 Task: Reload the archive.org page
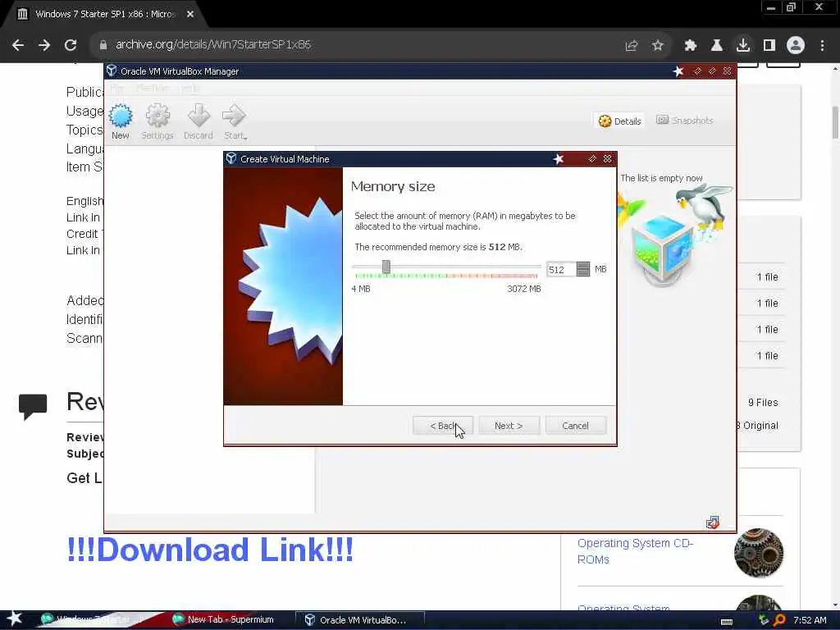(71, 45)
